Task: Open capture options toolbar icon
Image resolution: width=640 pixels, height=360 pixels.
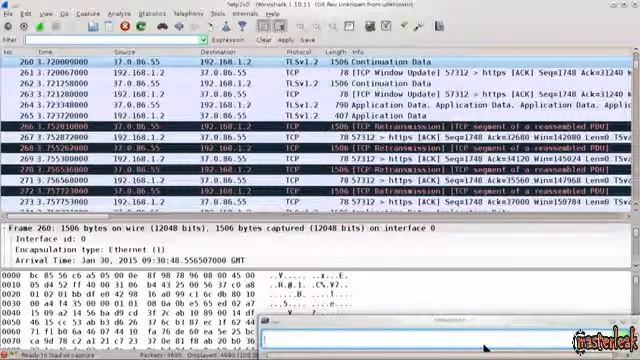Action: [24, 27]
